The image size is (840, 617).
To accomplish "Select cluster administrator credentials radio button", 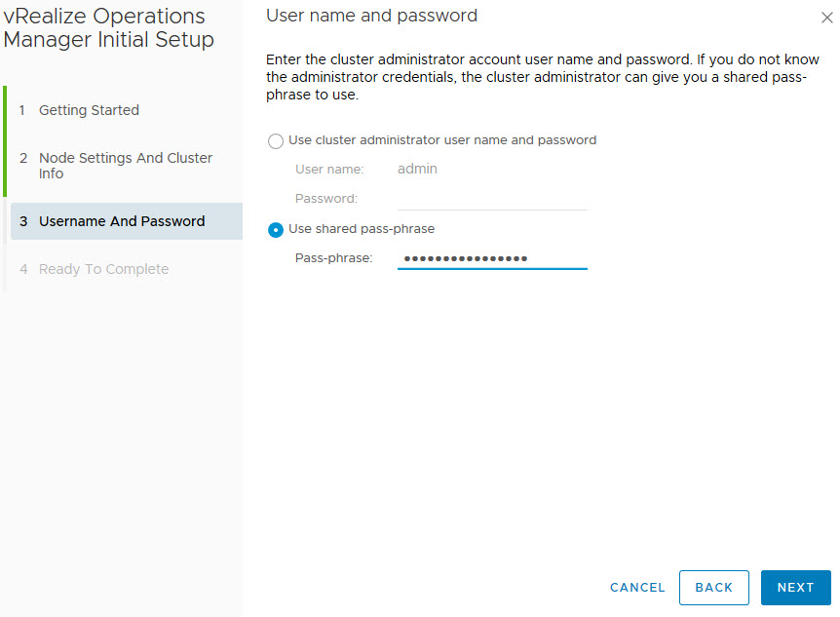I will click(x=276, y=141).
